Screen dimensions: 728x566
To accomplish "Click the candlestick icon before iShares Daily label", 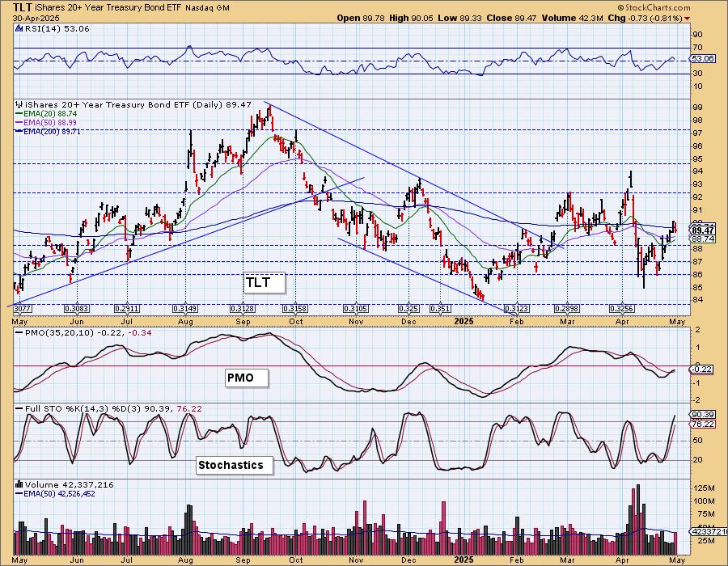I will 19,104.
